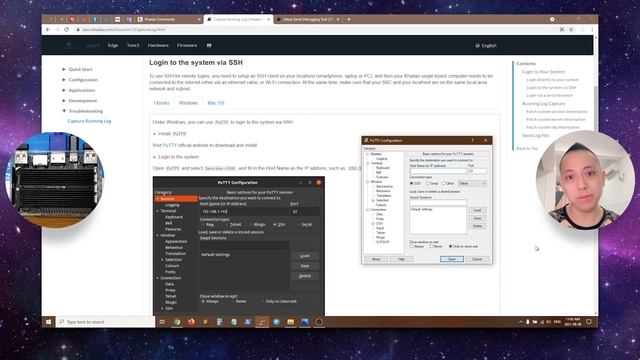Select Always close-on-exit radio in PuTTY window
The image size is (640, 360).
coord(411,247)
